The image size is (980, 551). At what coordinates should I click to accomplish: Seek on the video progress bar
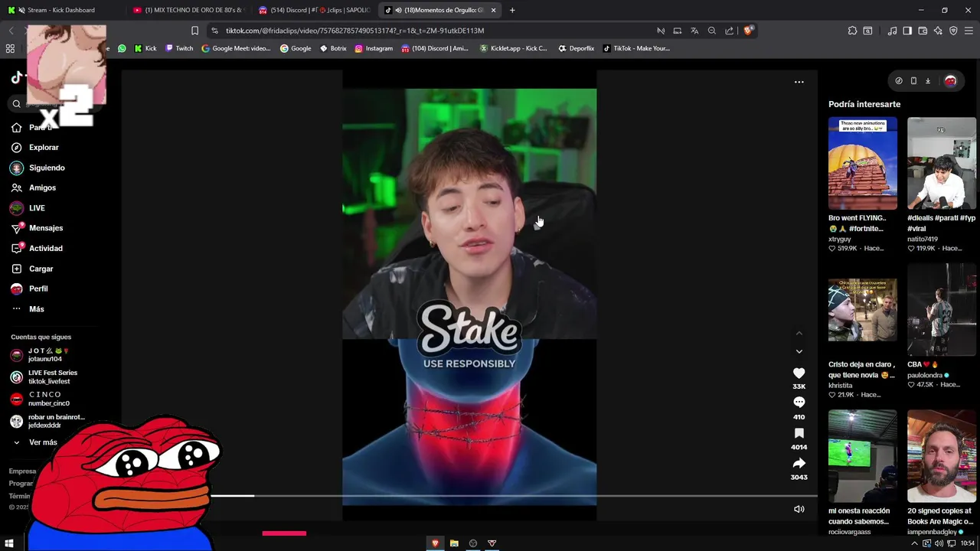[514, 496]
